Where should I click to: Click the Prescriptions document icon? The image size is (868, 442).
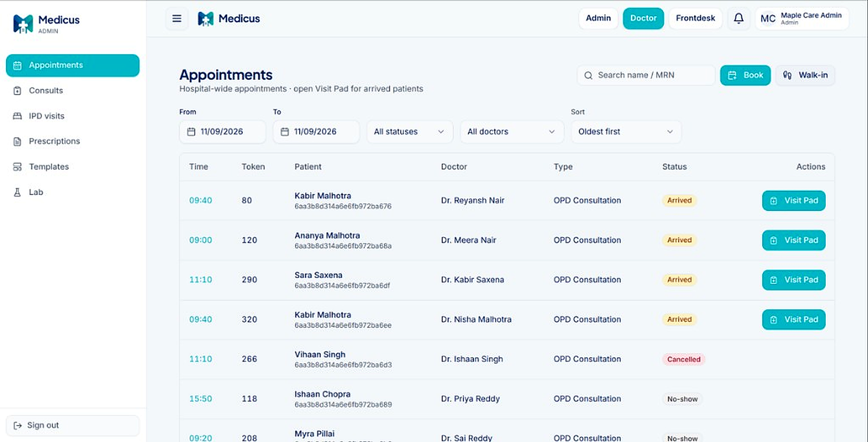click(x=17, y=141)
